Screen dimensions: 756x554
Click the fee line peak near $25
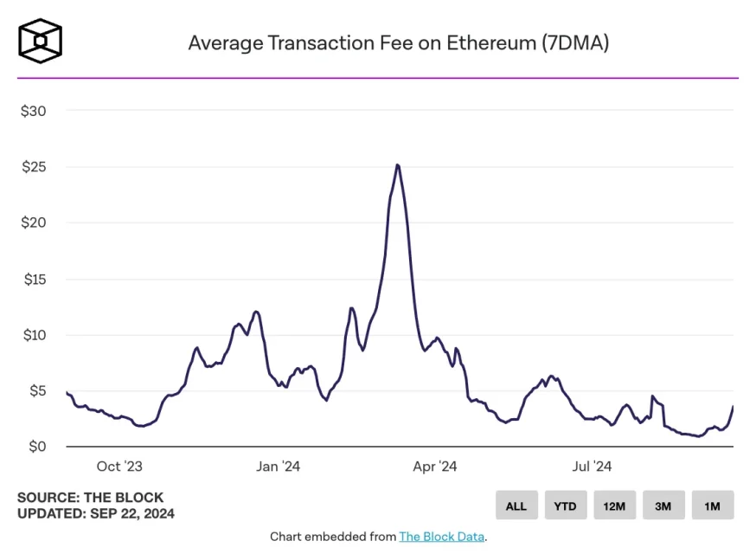coord(397,165)
